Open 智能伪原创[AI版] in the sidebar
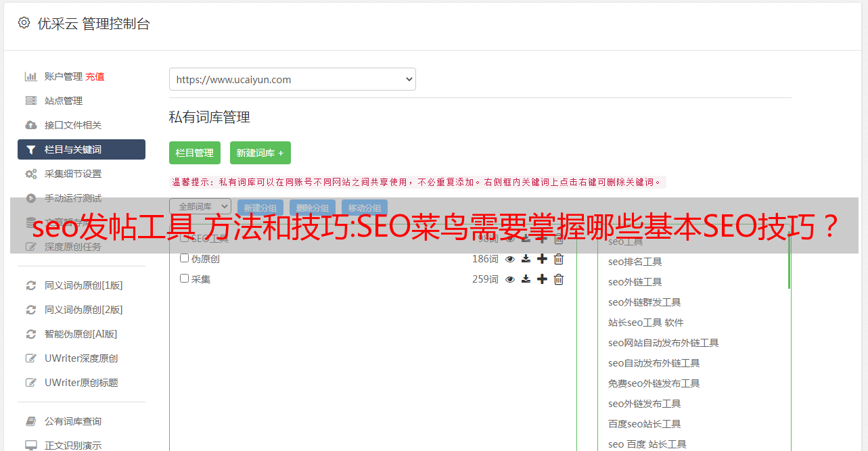 [x=81, y=334]
